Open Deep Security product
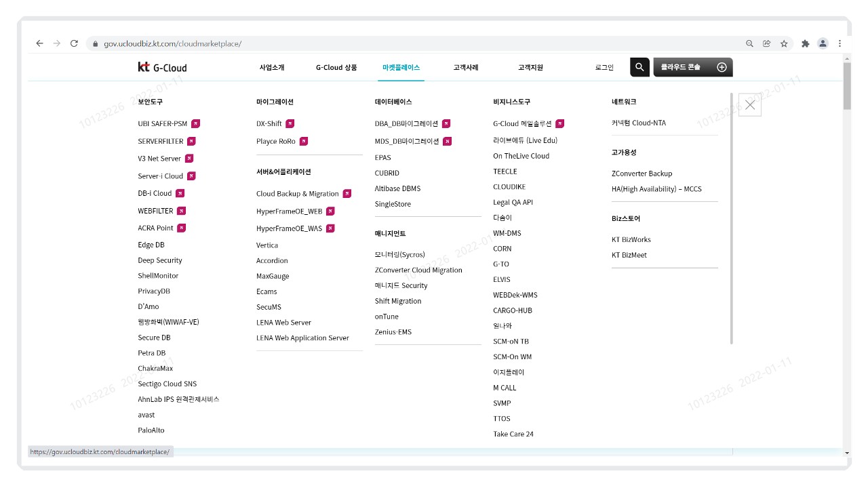 (160, 260)
